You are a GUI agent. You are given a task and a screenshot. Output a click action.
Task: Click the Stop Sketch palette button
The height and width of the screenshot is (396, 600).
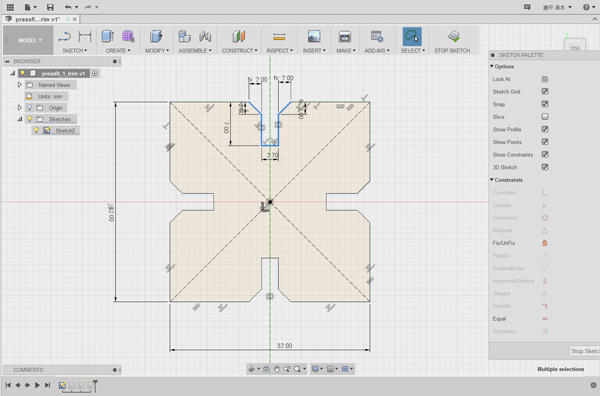(x=585, y=351)
